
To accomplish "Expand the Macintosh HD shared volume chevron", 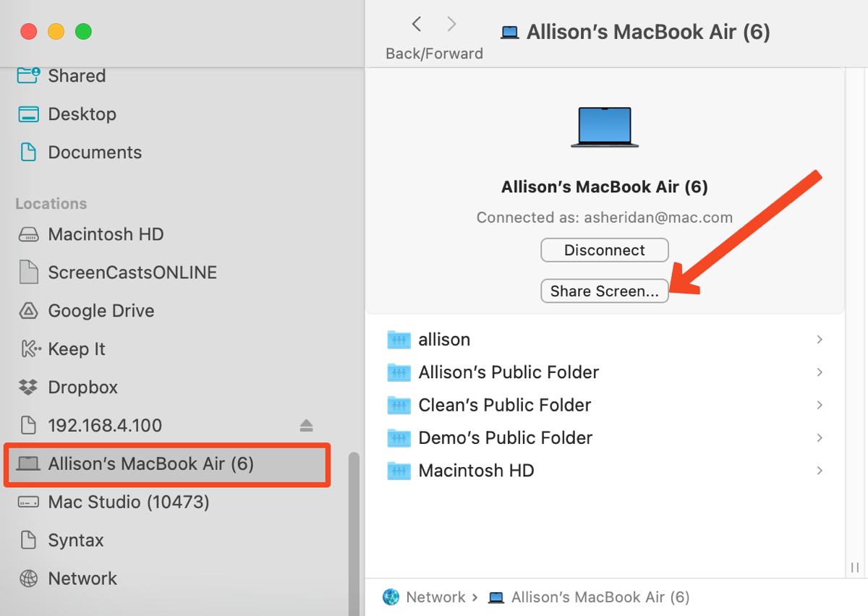I will (x=819, y=470).
